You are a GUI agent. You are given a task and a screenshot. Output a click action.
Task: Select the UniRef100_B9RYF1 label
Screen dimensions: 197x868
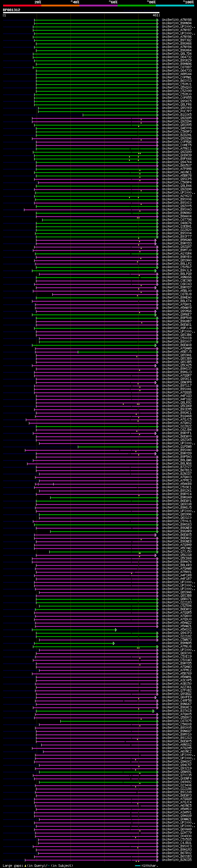[x=176, y=433]
